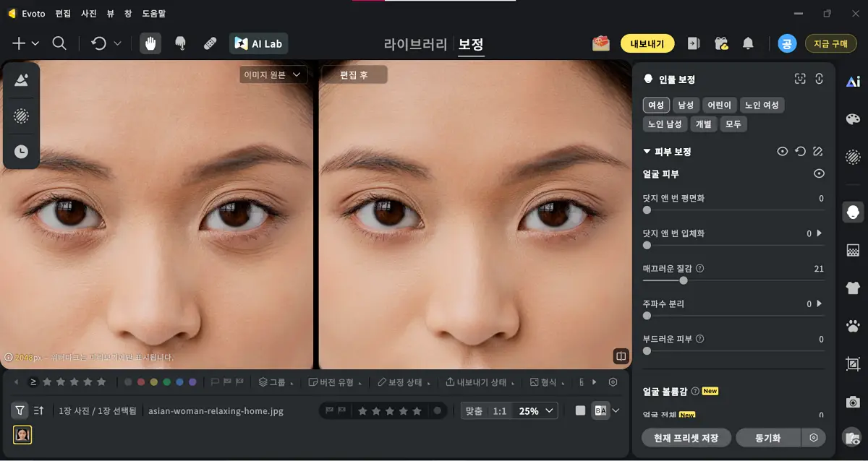Viewport: 868px width, 461px height.
Task: Expand the add (+) dropdown arrow
Action: coord(35,43)
